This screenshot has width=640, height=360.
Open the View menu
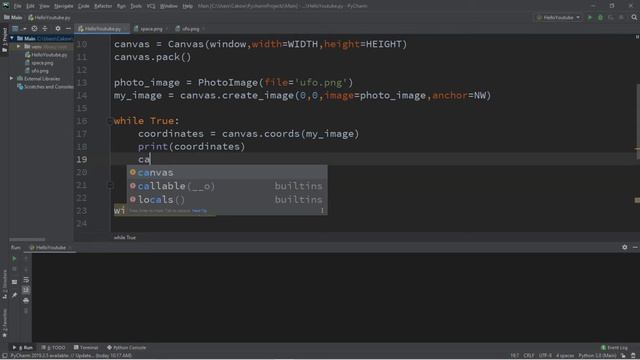pyautogui.click(x=44, y=6)
